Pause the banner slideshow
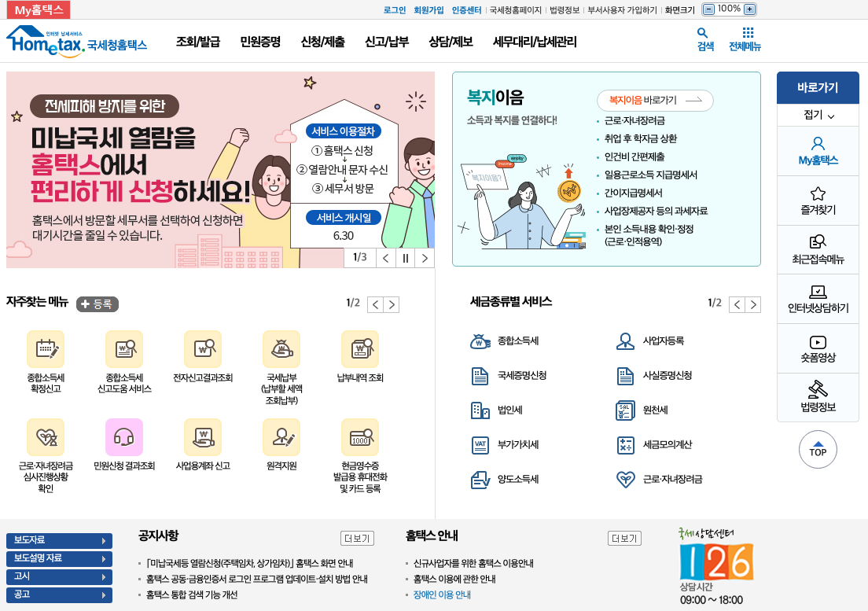This screenshot has height=611, width=868. (405, 259)
